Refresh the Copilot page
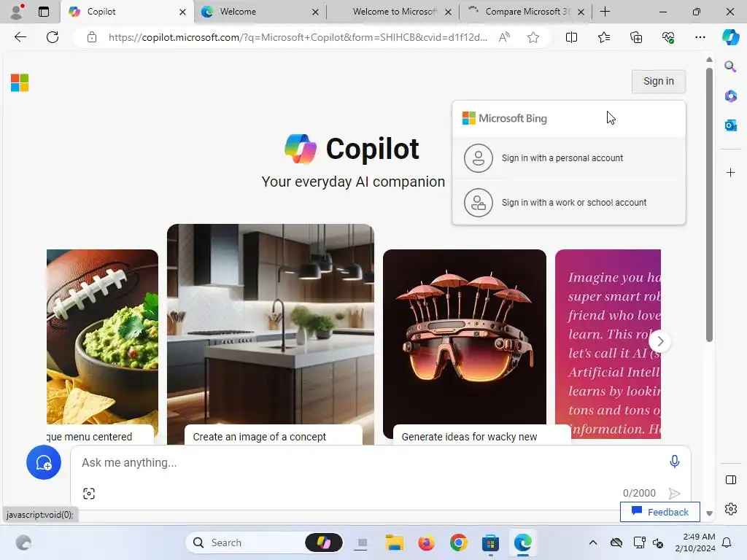Image resolution: width=747 pixels, height=560 pixels. [x=53, y=37]
